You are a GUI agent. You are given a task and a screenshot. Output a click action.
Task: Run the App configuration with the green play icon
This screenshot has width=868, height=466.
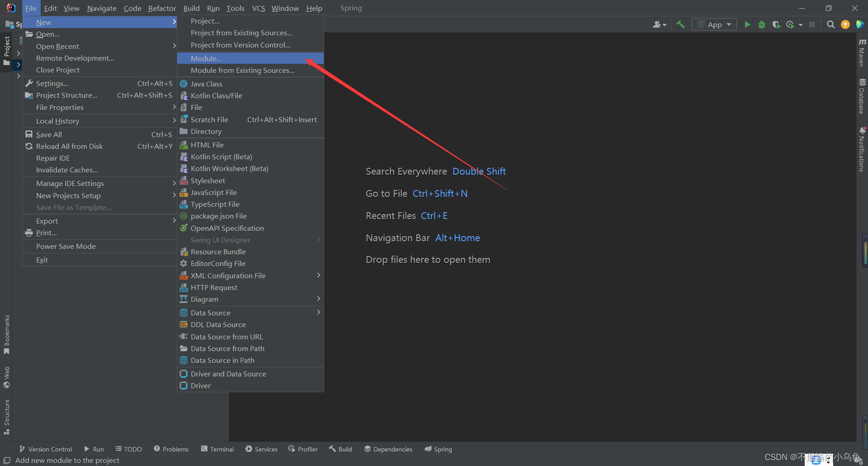(x=747, y=24)
